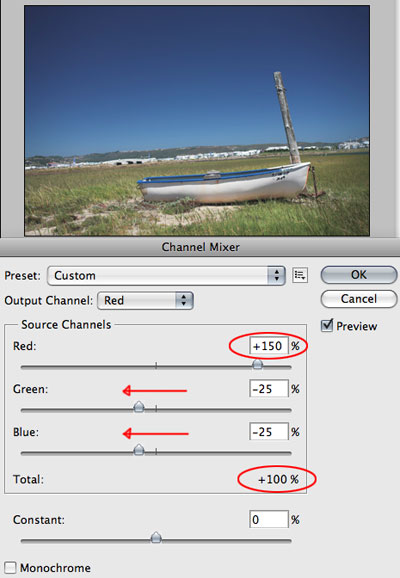Image resolution: width=400 pixels, height=578 pixels.
Task: Open the Output Channel Red dropdown
Action: [x=145, y=300]
